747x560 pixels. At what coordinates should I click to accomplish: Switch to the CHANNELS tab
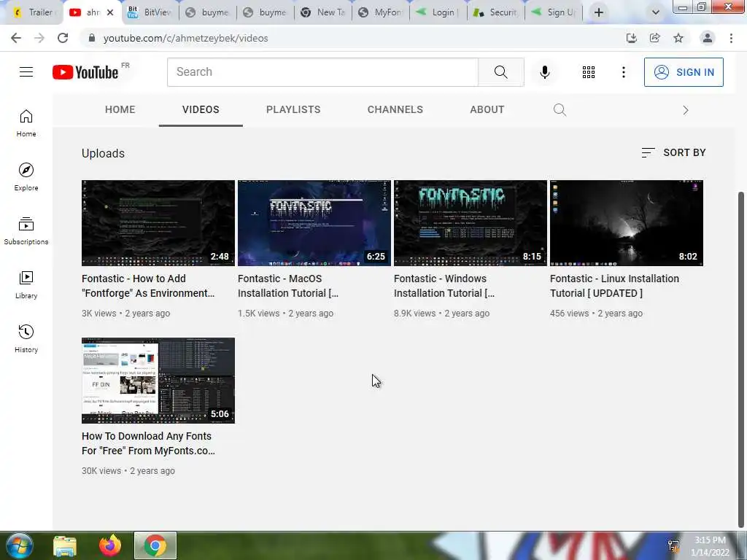395,109
